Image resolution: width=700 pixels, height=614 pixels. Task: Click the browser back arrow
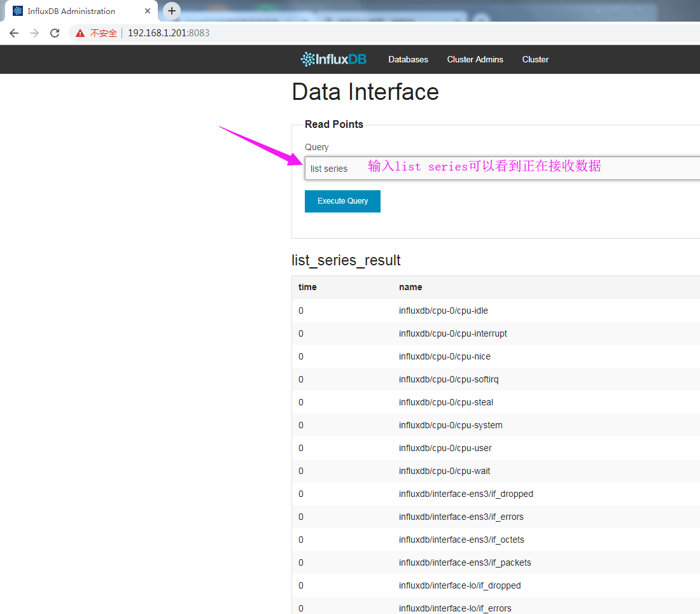[x=14, y=33]
